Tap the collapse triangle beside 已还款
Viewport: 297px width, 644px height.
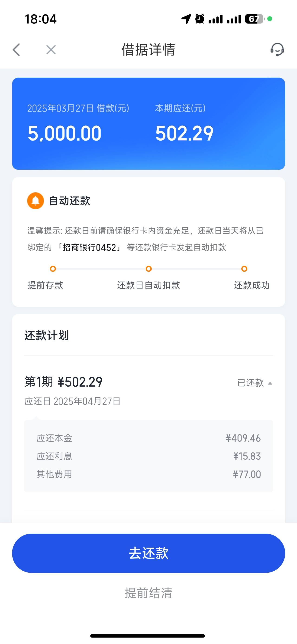point(270,383)
